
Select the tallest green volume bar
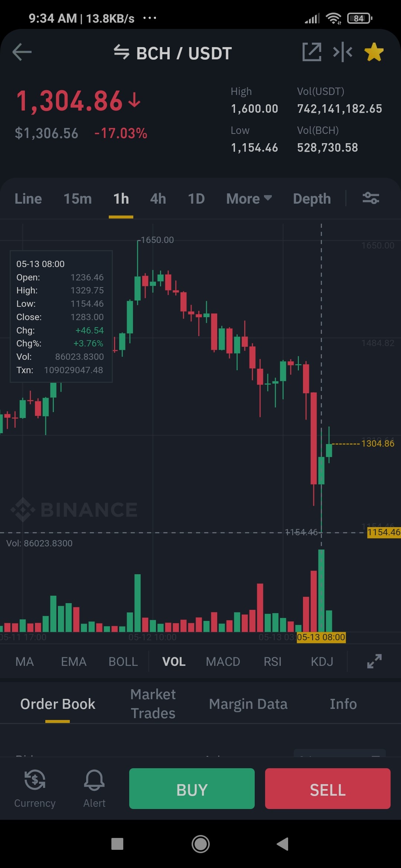point(322,591)
